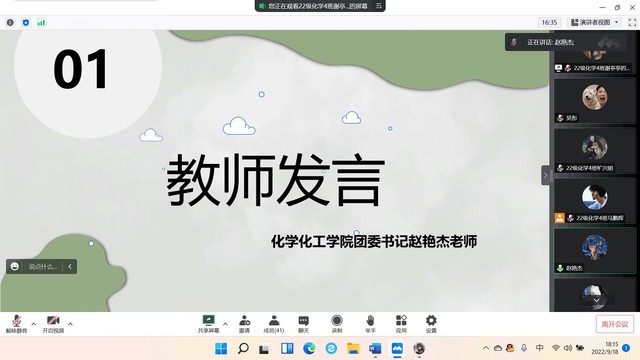640x360 pixels.
Task: Turn on the camera video (开启视频)
Action: tap(53, 324)
